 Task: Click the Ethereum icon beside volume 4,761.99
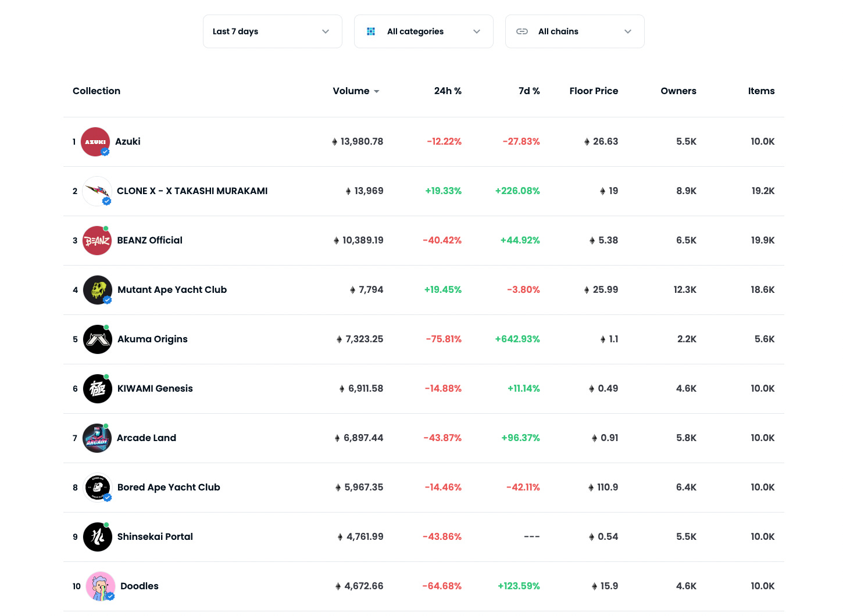pos(340,537)
